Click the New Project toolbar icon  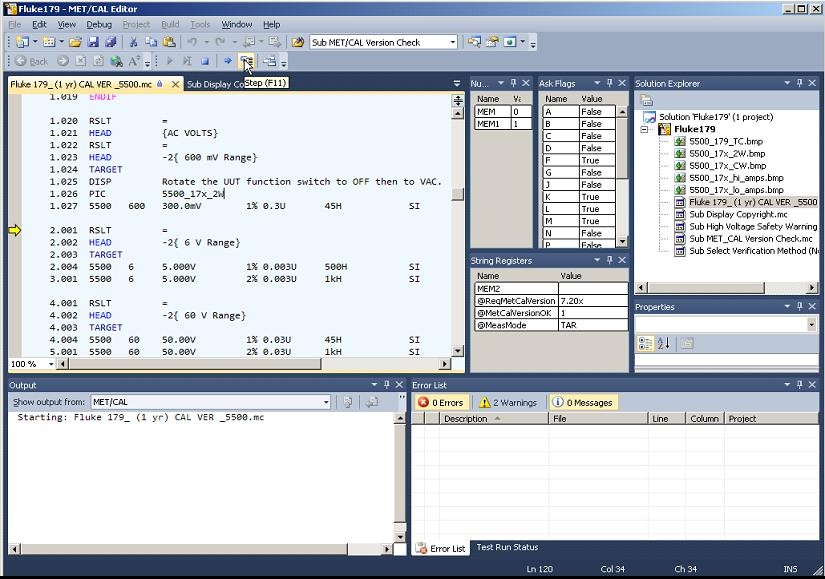tap(23, 42)
